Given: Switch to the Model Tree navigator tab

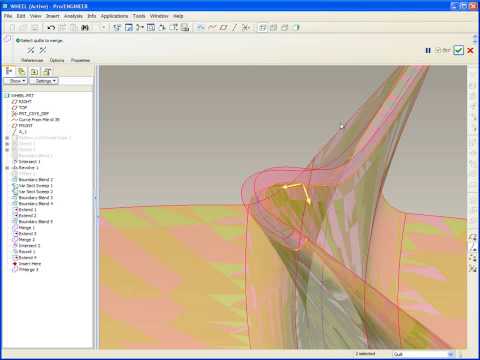Looking at the screenshot, I should 9,71.
